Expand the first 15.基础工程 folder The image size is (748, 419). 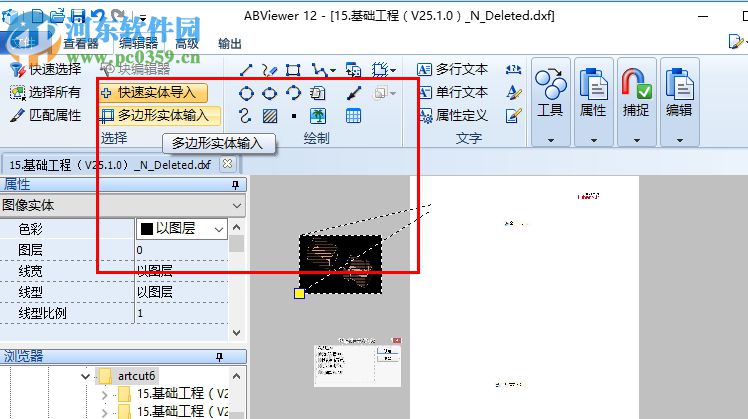[104, 396]
